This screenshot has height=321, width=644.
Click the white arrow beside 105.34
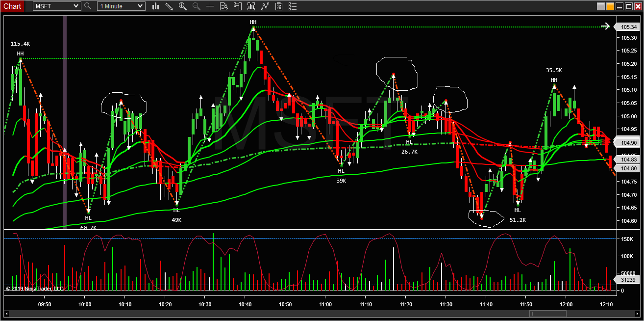pyautogui.click(x=606, y=27)
